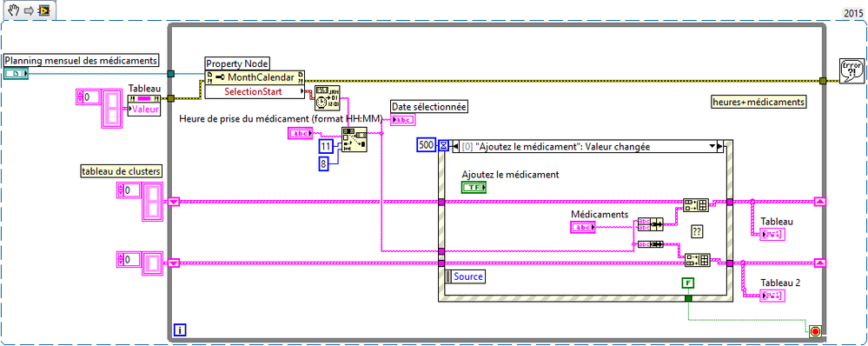This screenshot has height=346, width=868.
Task: Click the 500 timeout numeric constant
Action: [427, 145]
